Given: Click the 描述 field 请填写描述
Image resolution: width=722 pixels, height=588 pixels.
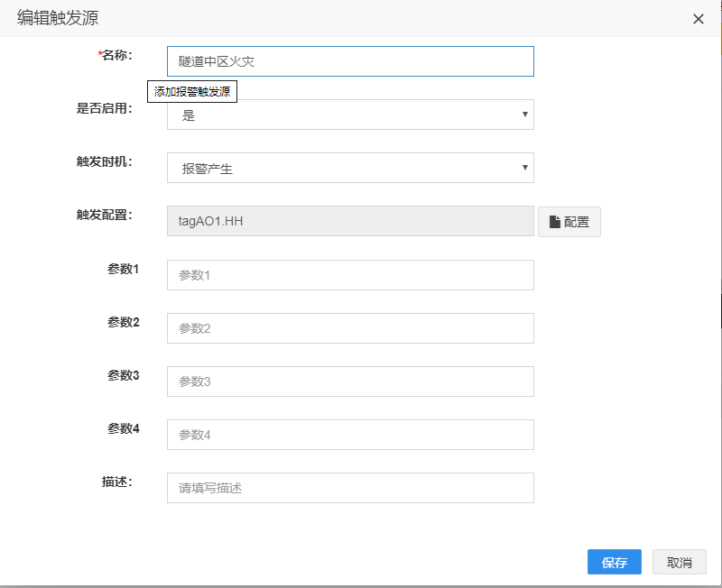Looking at the screenshot, I should (x=350, y=488).
